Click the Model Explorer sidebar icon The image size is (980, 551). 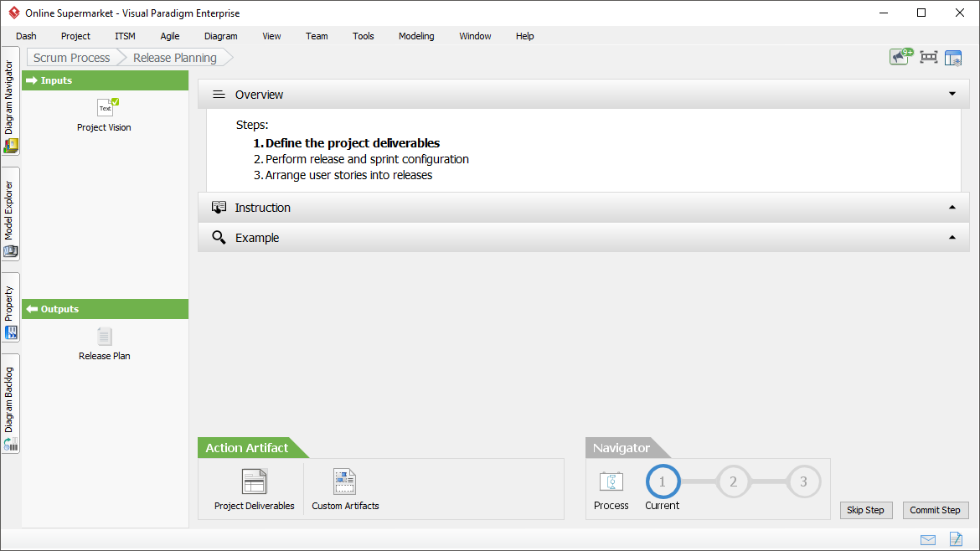(x=11, y=252)
